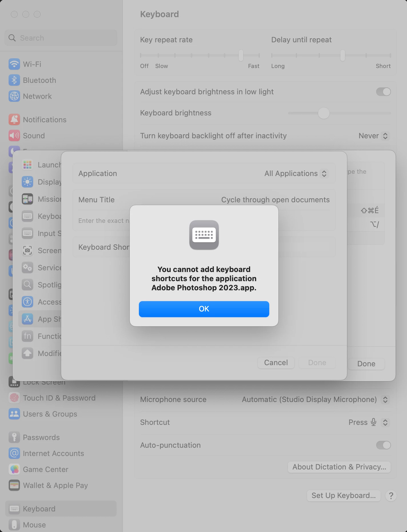Screen dimensions: 407x532
Task: Click Users & Groups icon
Action: (14, 414)
